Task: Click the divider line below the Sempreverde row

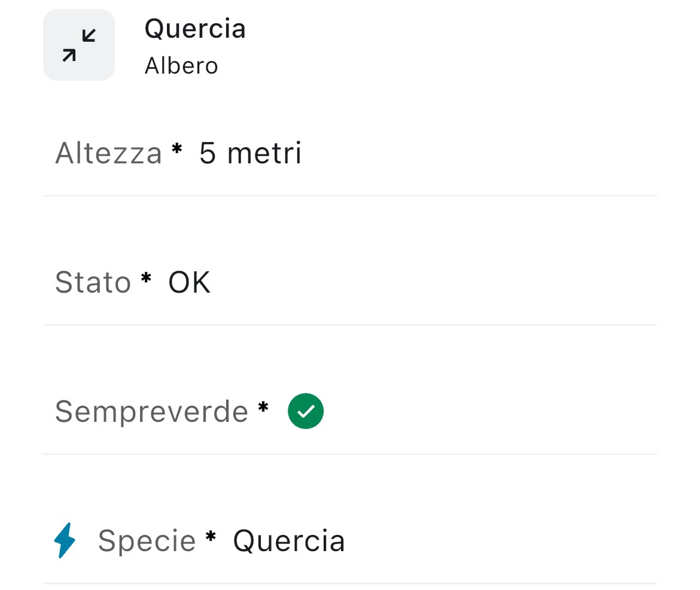Action: (350, 454)
